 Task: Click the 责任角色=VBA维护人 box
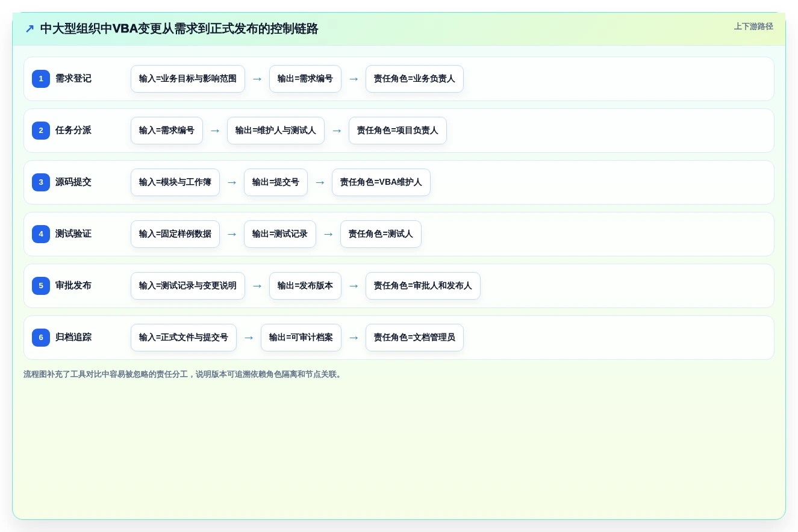[381, 182]
